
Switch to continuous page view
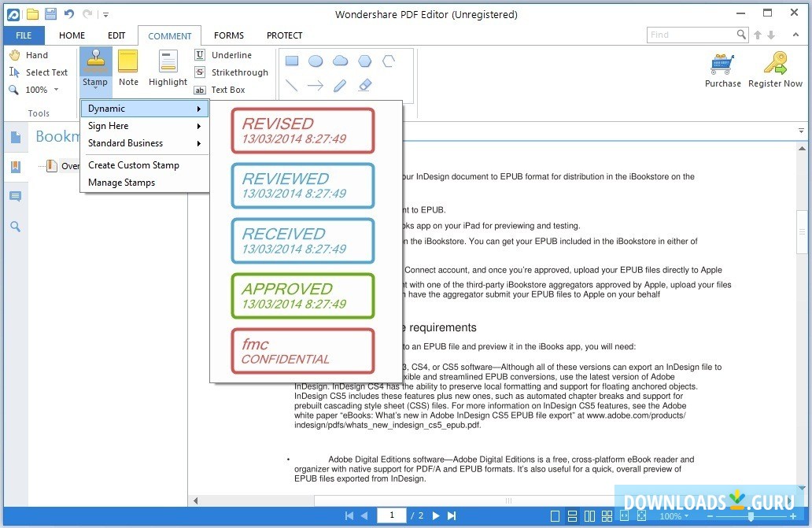[x=572, y=516]
